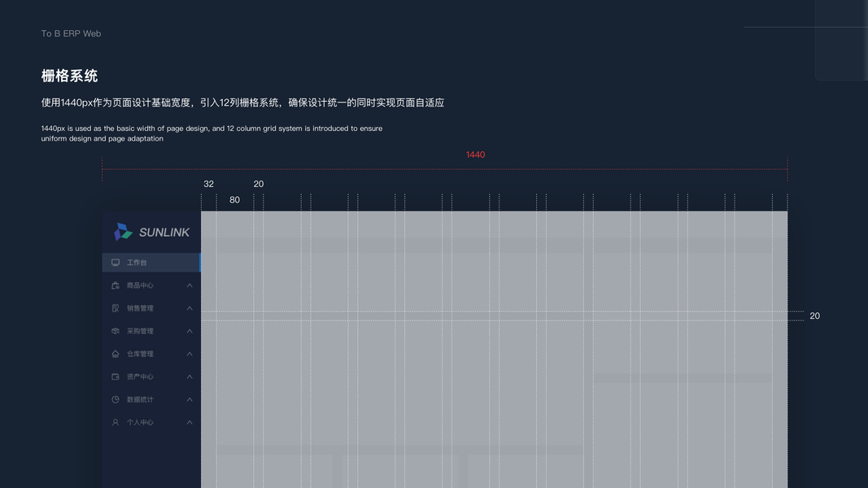Open 仓库管理 menu label

coord(140,354)
